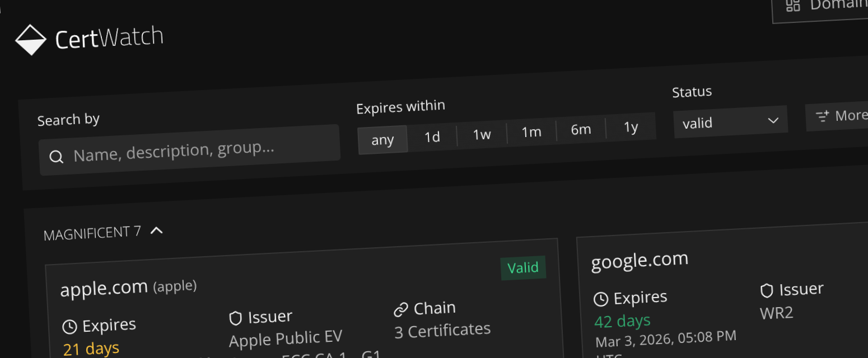This screenshot has height=358, width=868.
Task: Collapse the MAGNIFICENT 7 group
Action: (156, 230)
